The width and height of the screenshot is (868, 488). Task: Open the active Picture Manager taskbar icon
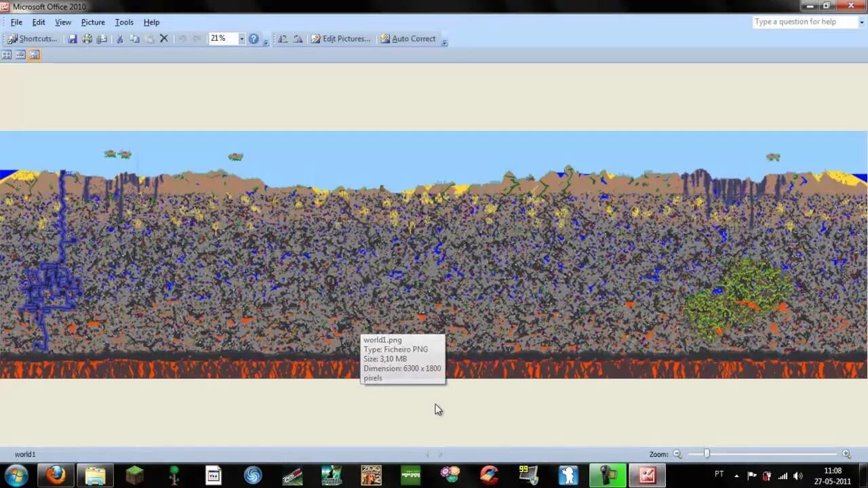pos(646,475)
